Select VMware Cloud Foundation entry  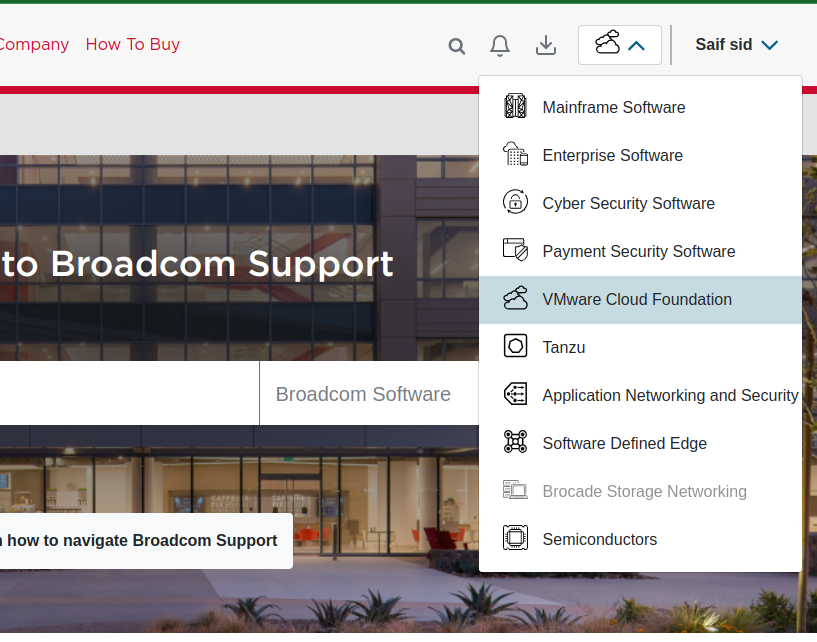click(640, 300)
